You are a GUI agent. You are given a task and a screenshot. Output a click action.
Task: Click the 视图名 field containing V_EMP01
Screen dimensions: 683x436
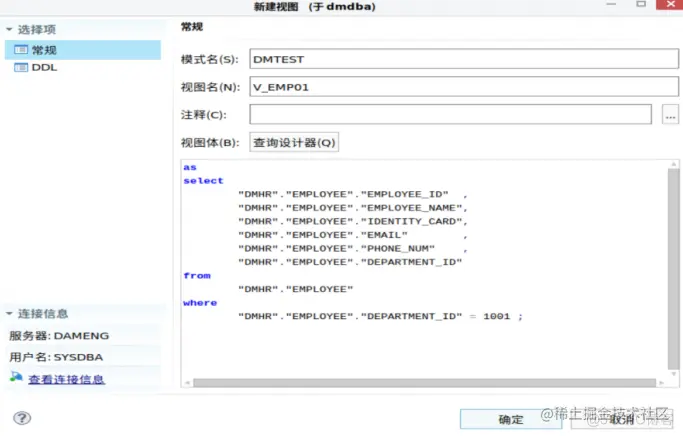[x=464, y=87]
